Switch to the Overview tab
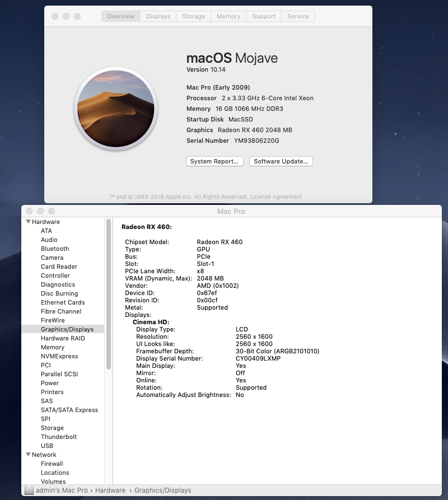This screenshot has height=500, width=448. (x=121, y=16)
